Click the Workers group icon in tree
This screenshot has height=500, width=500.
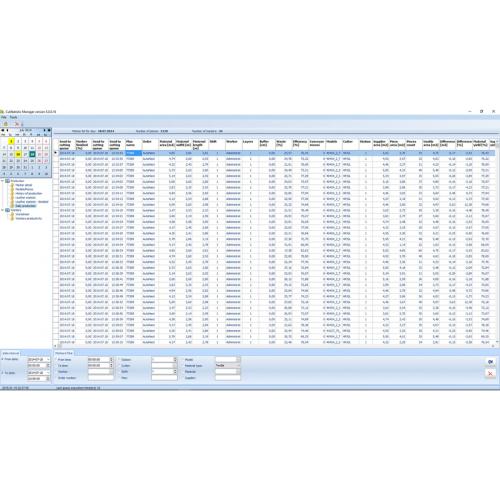pos(8,210)
